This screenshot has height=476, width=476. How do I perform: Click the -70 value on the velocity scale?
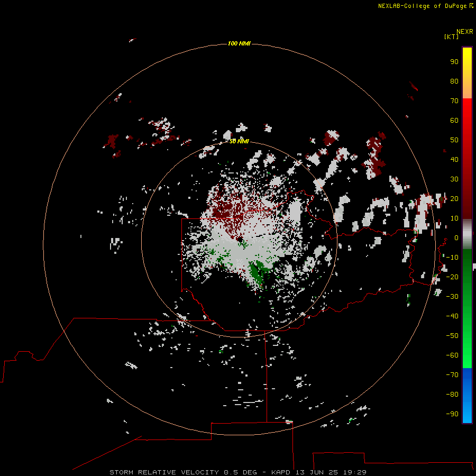pyautogui.click(x=452, y=375)
